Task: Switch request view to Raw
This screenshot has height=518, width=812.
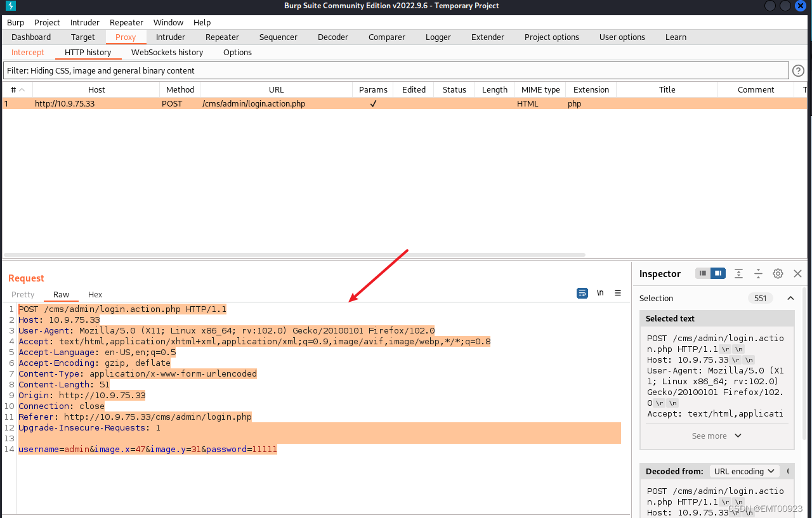Action: 61,294
